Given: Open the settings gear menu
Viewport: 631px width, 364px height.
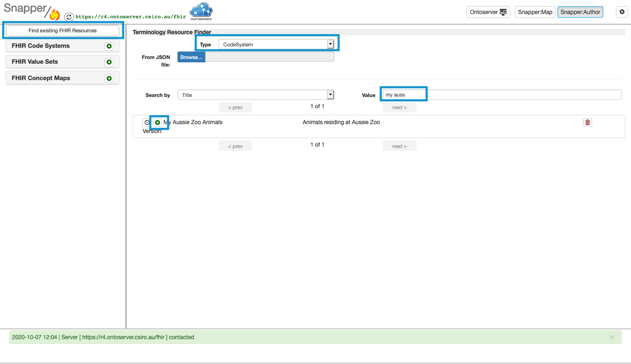Looking at the screenshot, I should (x=622, y=12).
